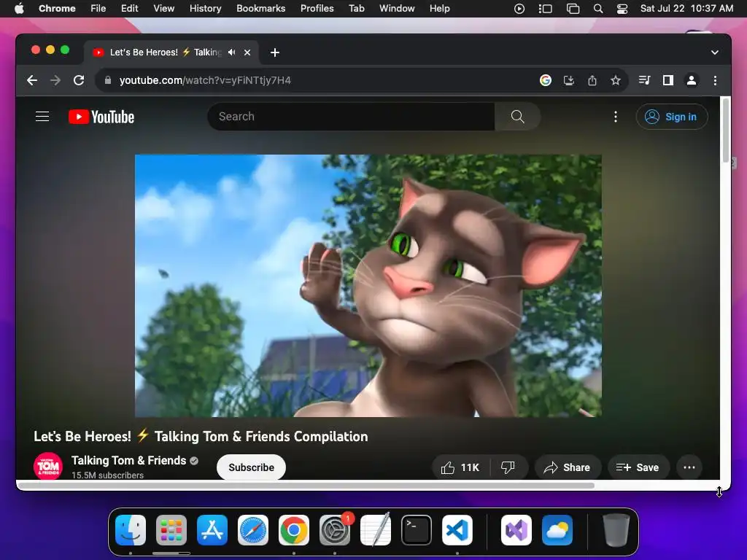The image size is (747, 560).
Task: Save video to a playlist
Action: [638, 467]
